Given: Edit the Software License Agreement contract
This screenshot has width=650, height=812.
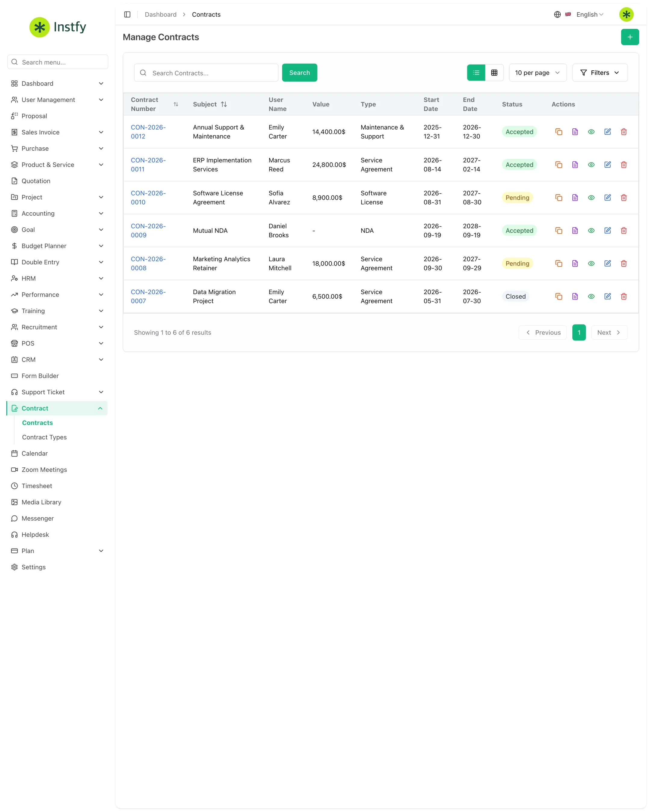Looking at the screenshot, I should pos(608,197).
